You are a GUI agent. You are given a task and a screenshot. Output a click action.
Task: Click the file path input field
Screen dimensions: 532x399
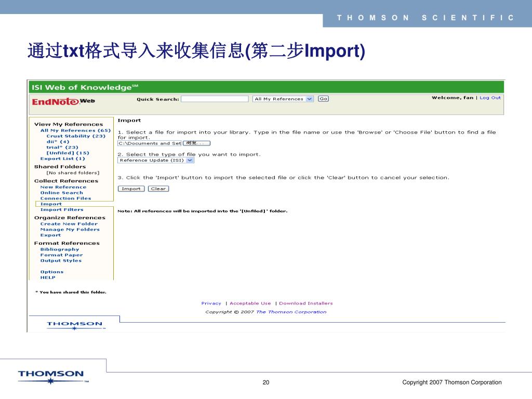pos(149,143)
